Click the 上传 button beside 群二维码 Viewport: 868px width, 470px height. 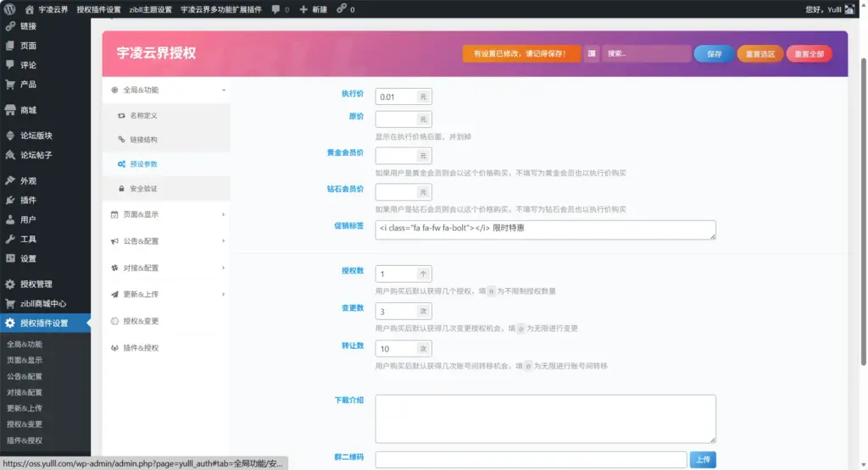tap(703, 460)
